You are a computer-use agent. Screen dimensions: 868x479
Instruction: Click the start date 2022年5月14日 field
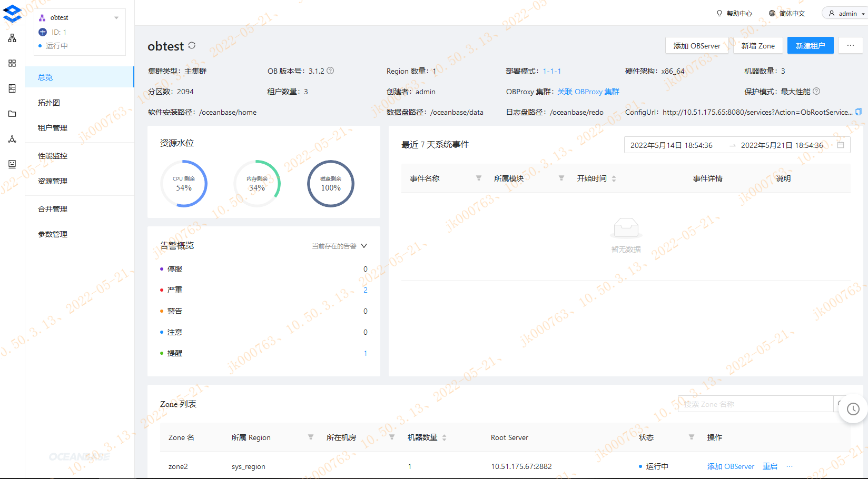(672, 145)
